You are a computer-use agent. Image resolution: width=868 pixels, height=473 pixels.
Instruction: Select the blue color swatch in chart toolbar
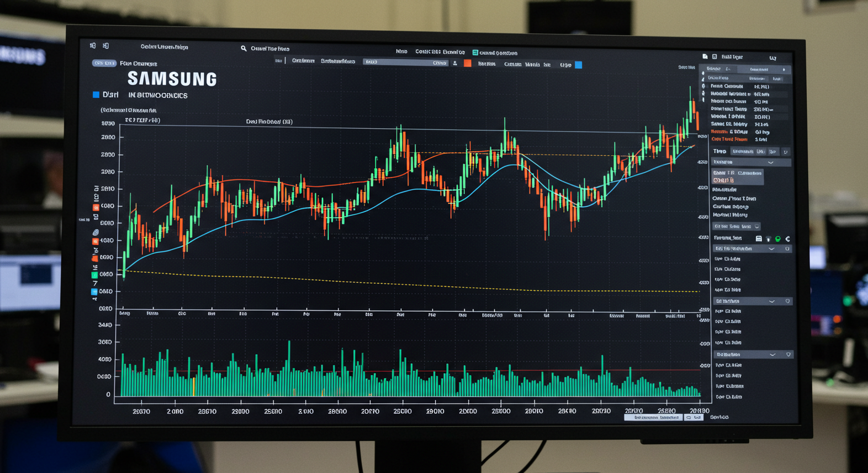click(578, 64)
